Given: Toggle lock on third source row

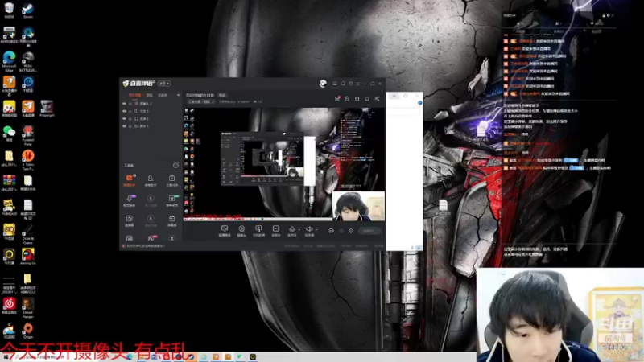Looking at the screenshot, I should (130, 118).
